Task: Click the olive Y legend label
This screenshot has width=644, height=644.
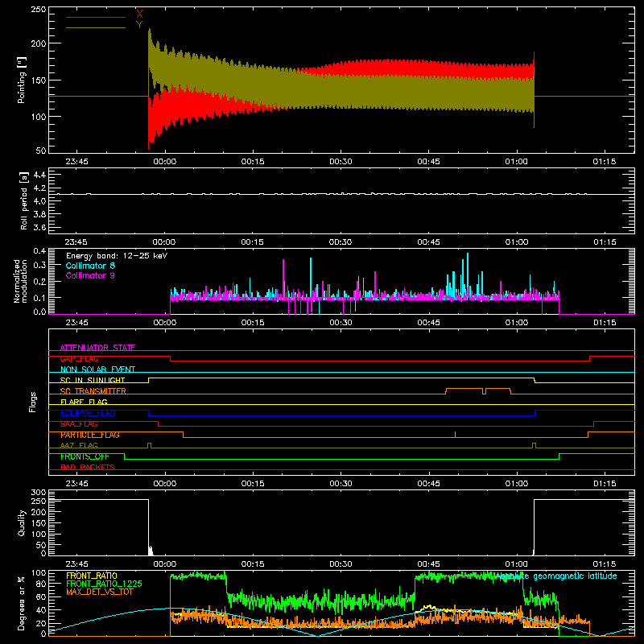Action: (x=139, y=25)
